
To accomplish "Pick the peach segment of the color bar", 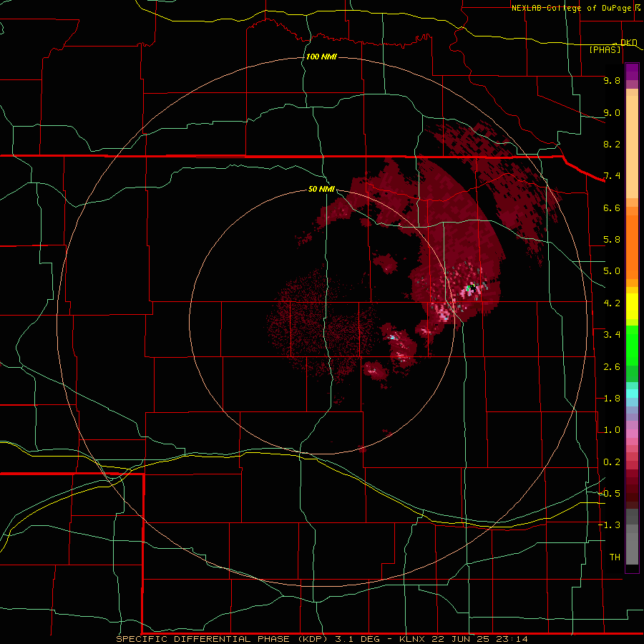I will tap(632, 147).
